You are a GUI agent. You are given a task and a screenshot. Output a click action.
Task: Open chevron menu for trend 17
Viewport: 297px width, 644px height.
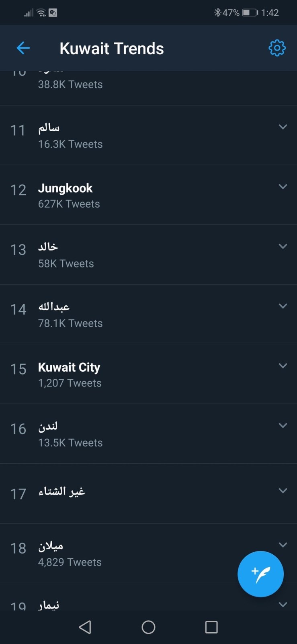point(283,491)
